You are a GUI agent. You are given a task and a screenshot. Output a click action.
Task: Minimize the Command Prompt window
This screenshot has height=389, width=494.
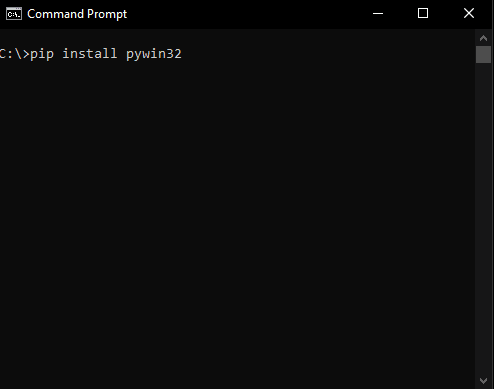378,14
